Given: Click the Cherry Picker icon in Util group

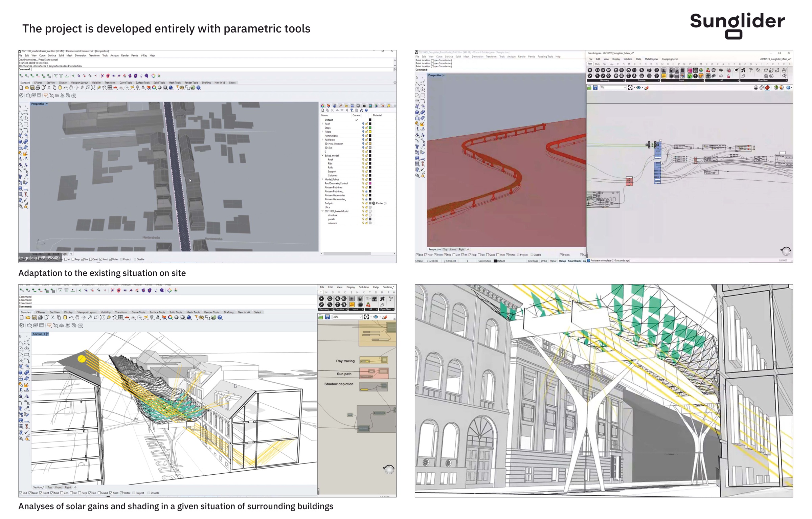Looking at the screenshot, I should click(708, 70).
